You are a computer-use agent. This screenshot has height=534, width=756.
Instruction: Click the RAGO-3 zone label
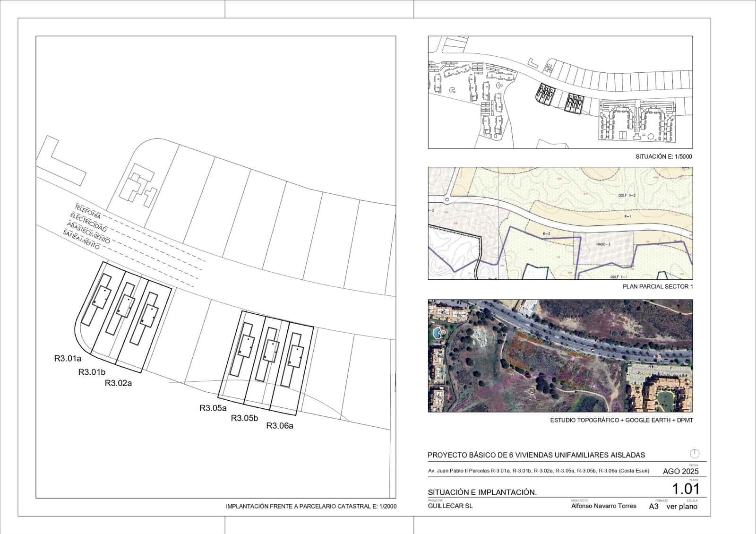603,244
